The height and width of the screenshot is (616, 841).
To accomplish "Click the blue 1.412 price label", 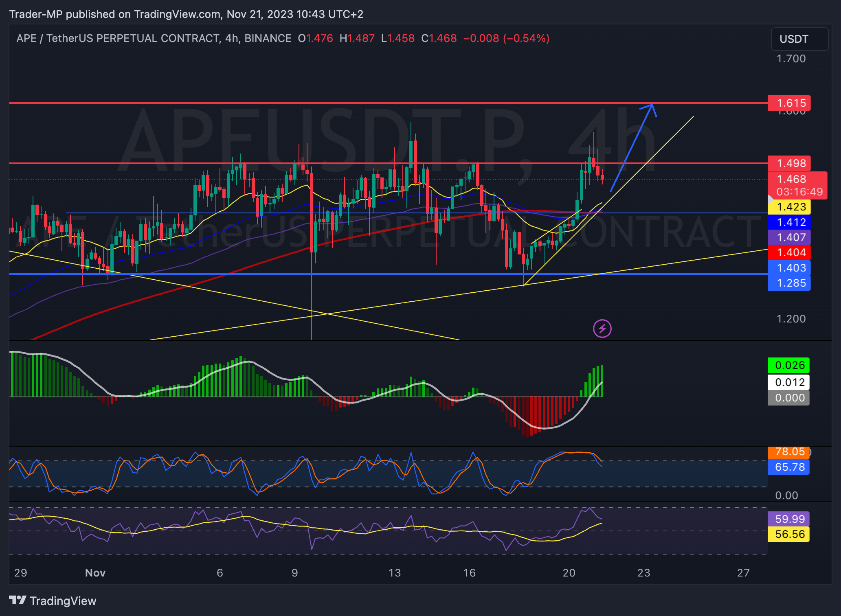I will click(x=789, y=222).
